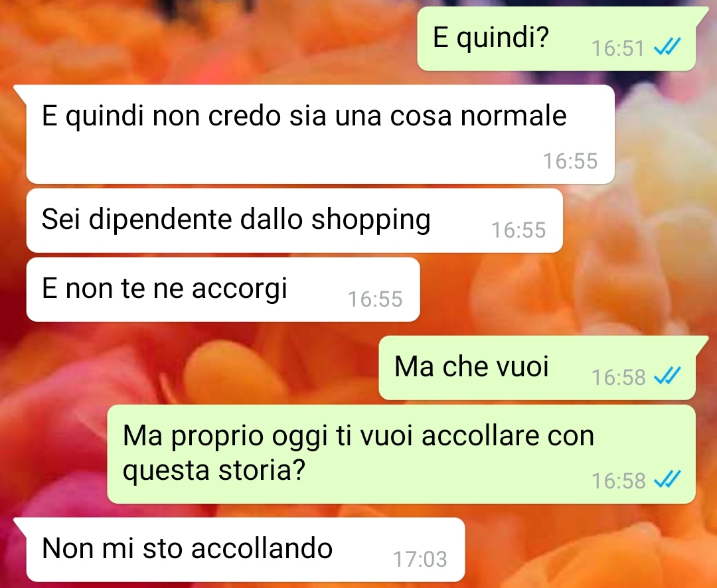Tap the 16:58 timestamp beside 'questa storia?'
This screenshot has width=717, height=588.
pyautogui.click(x=619, y=480)
